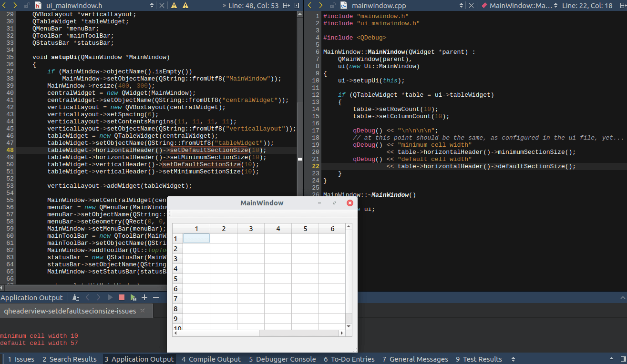Click the Line: 22, Col: 18 position indicator
Screen dimensions: 627x364
click(587, 5)
